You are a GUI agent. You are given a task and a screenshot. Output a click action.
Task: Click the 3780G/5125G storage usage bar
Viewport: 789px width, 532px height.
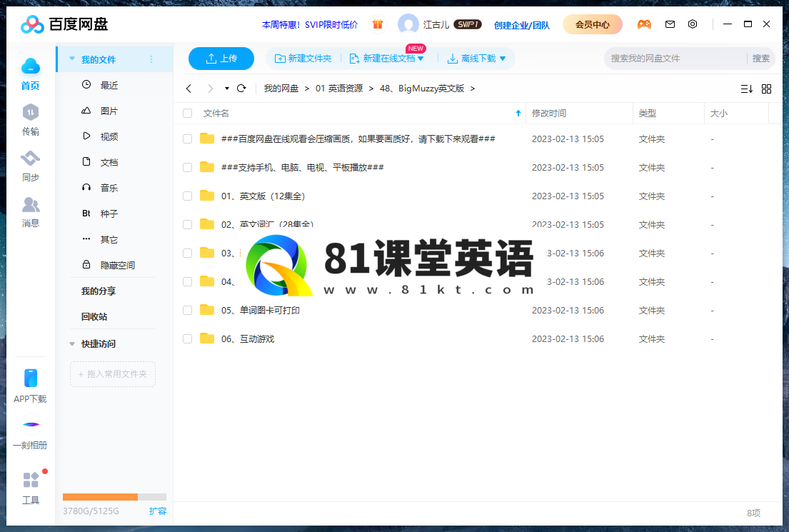[x=114, y=497]
